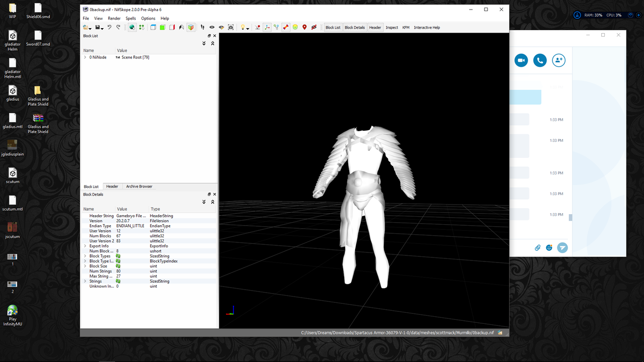Open the dropdown arrow beside Save icon

(x=103, y=29)
